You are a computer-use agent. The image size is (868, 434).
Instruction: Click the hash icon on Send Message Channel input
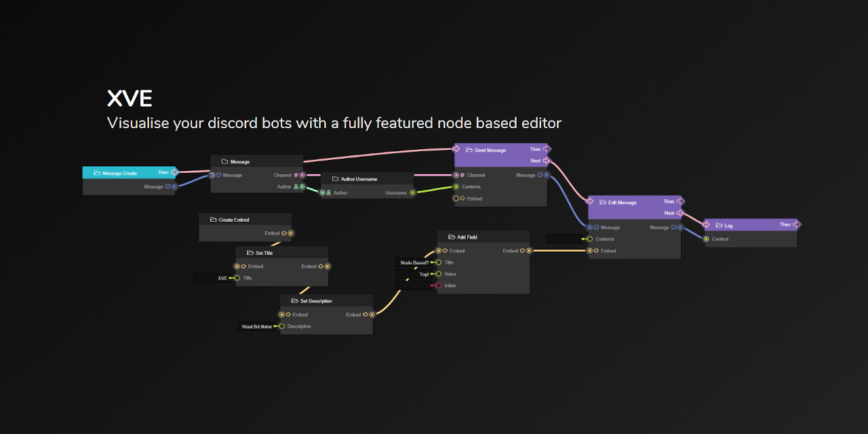462,175
